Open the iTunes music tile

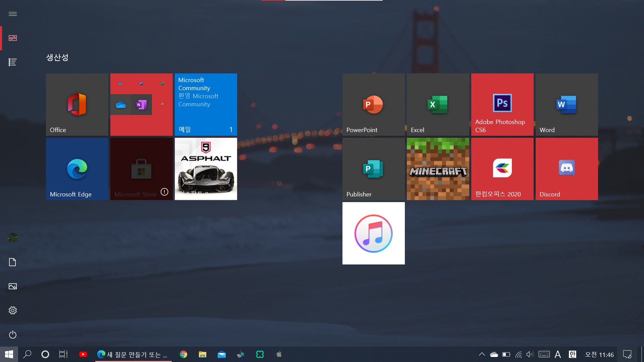pyautogui.click(x=374, y=233)
